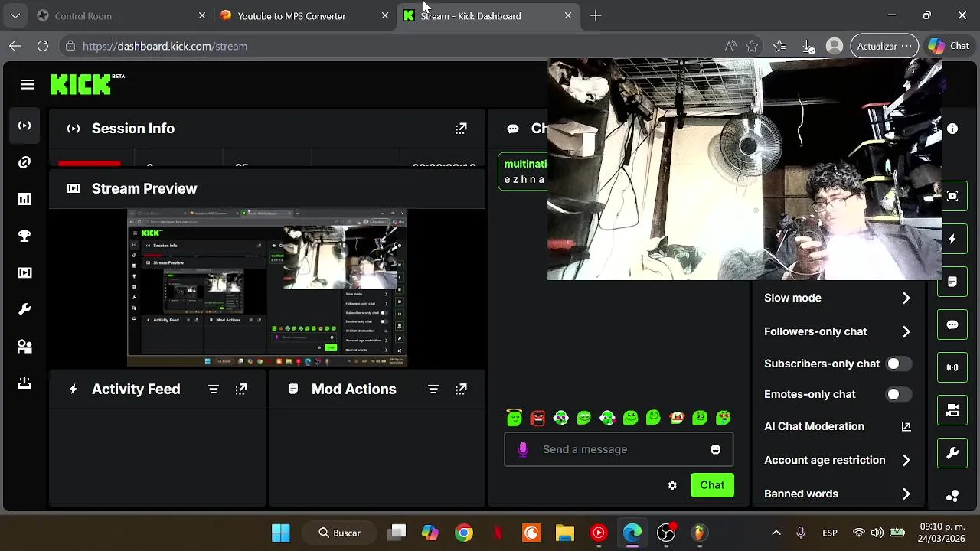
Task: Click the chat bubble icon in right sidebar
Action: click(x=952, y=324)
